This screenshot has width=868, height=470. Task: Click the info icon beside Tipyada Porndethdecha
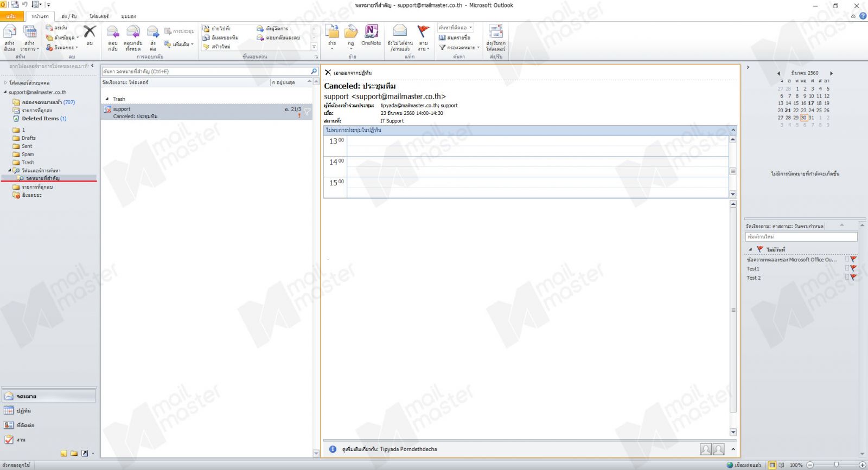point(333,449)
